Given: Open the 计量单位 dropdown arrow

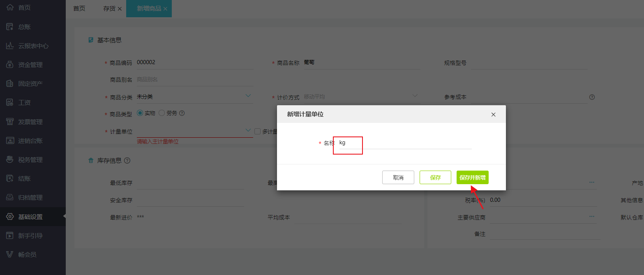Looking at the screenshot, I should click(248, 130).
